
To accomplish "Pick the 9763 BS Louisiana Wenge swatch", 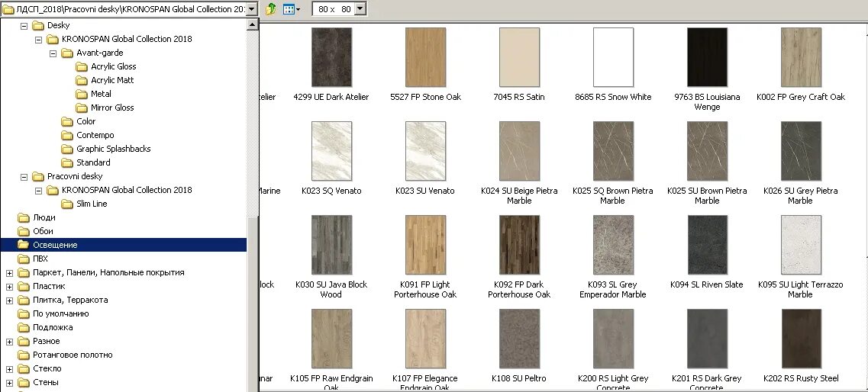I will pos(708,57).
